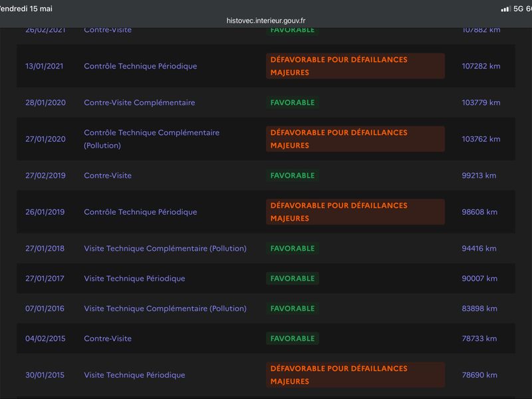This screenshot has width=532, height=399.
Task: Tap the 5G network indicator
Action: (x=518, y=9)
